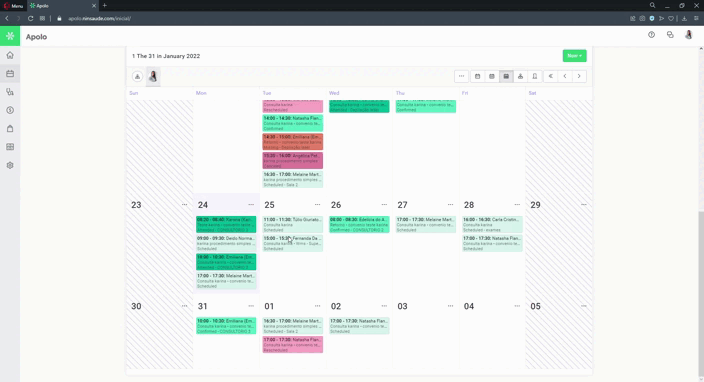Image resolution: width=704 pixels, height=382 pixels.
Task: Select the Apolo browser tab
Action: pyautogui.click(x=62, y=6)
